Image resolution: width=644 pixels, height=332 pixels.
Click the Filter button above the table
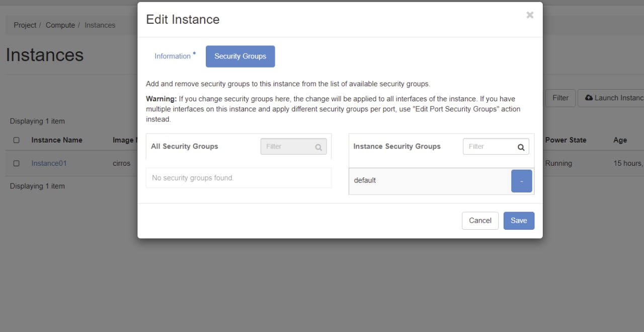[560, 98]
